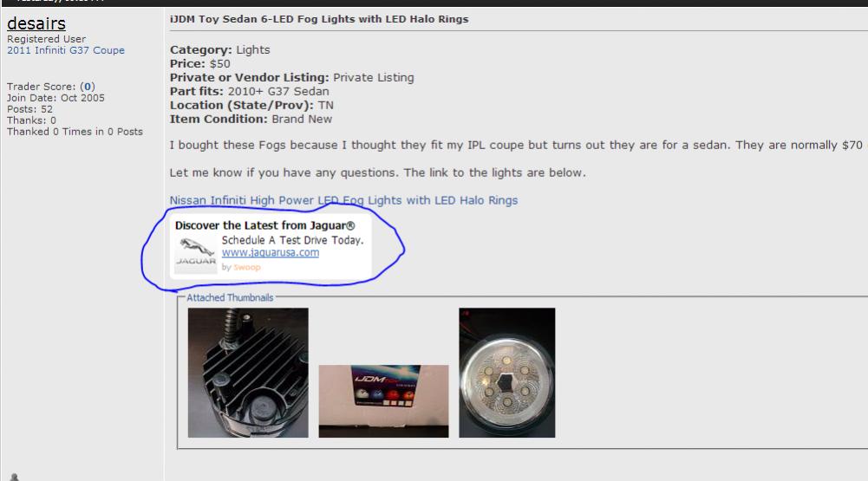This screenshot has width=868, height=481.
Task: Visit www.jaguarusa.com ad link
Action: coord(271,252)
